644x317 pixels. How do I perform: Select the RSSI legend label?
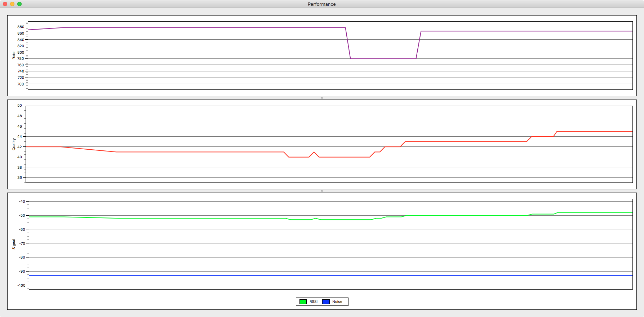click(x=314, y=302)
